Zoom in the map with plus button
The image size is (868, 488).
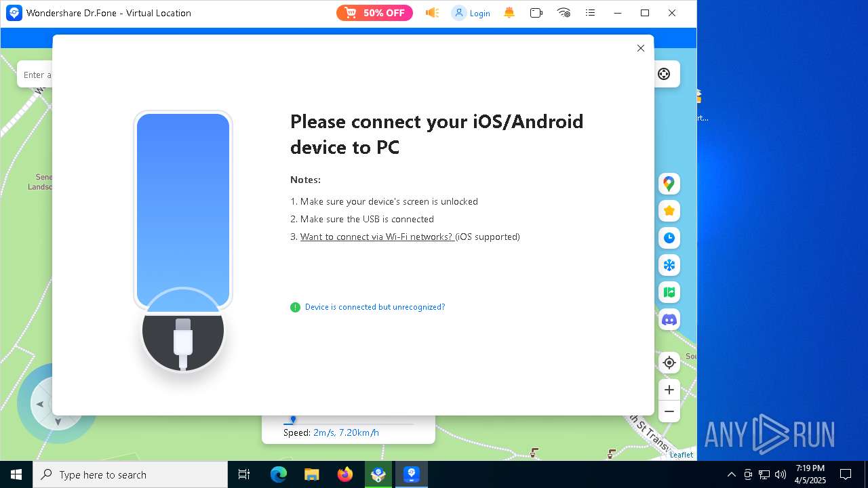pos(669,390)
